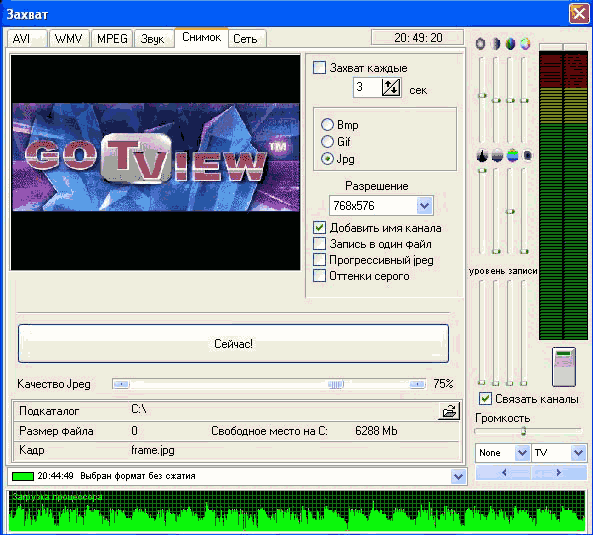
Task: Click the Загрузка процессора CPU graph
Action: (296, 511)
